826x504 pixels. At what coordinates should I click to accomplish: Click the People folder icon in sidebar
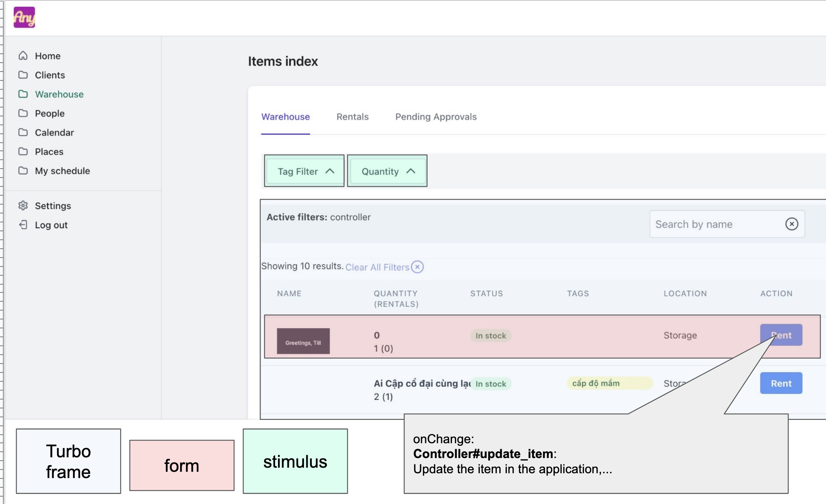click(x=23, y=113)
